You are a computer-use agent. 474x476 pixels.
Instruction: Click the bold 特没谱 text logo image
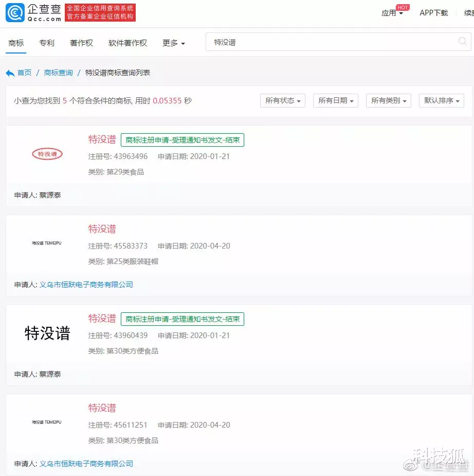tap(47, 333)
